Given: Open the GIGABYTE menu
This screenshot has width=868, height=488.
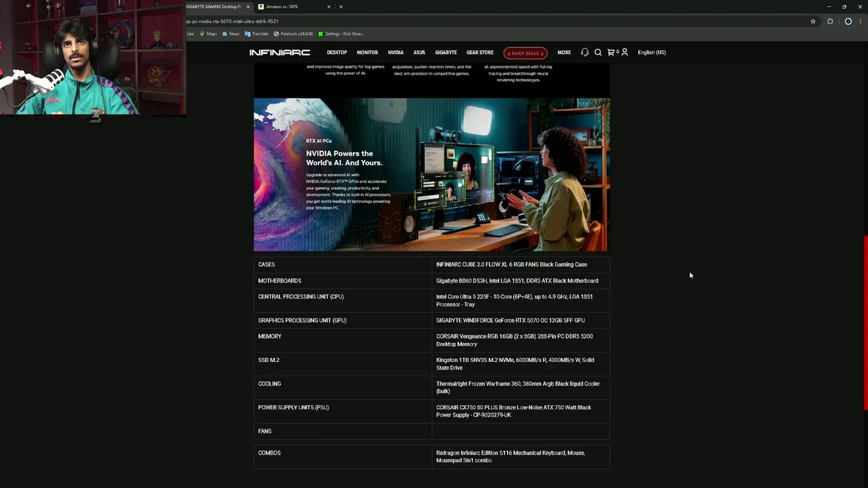Looking at the screenshot, I should click(446, 52).
